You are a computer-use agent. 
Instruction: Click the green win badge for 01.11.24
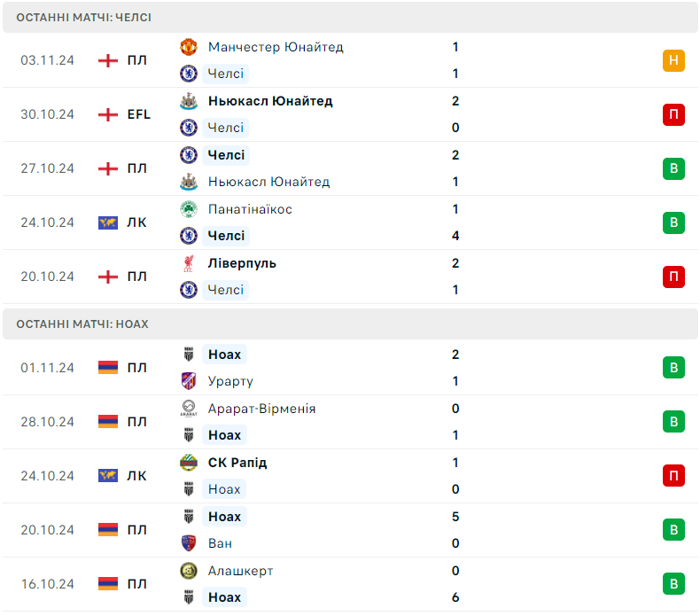673,368
